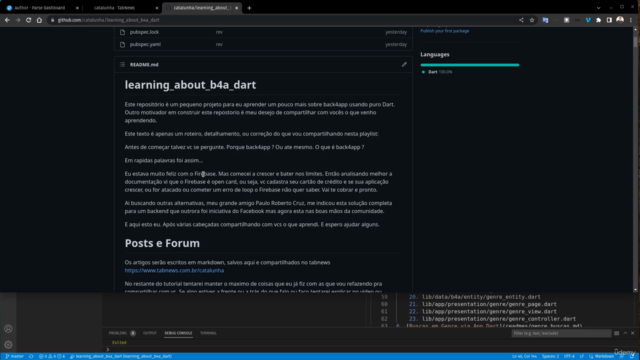
Task: Open the blue V extension icon
Action: [588, 20]
